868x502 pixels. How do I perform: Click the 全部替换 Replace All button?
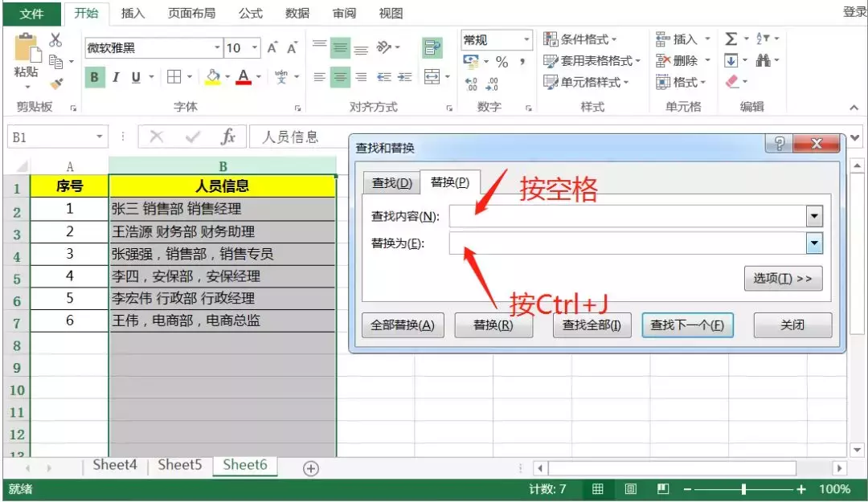pyautogui.click(x=403, y=324)
